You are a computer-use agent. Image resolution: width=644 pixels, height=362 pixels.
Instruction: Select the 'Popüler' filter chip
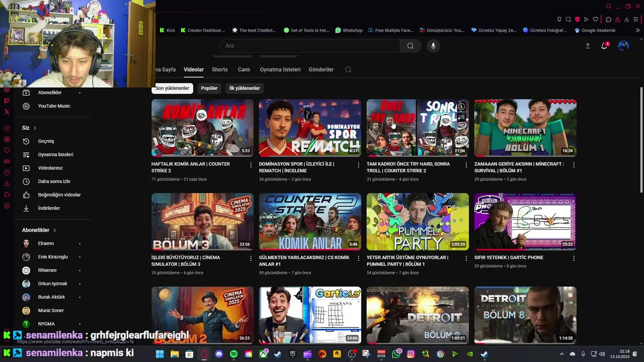pos(209,88)
